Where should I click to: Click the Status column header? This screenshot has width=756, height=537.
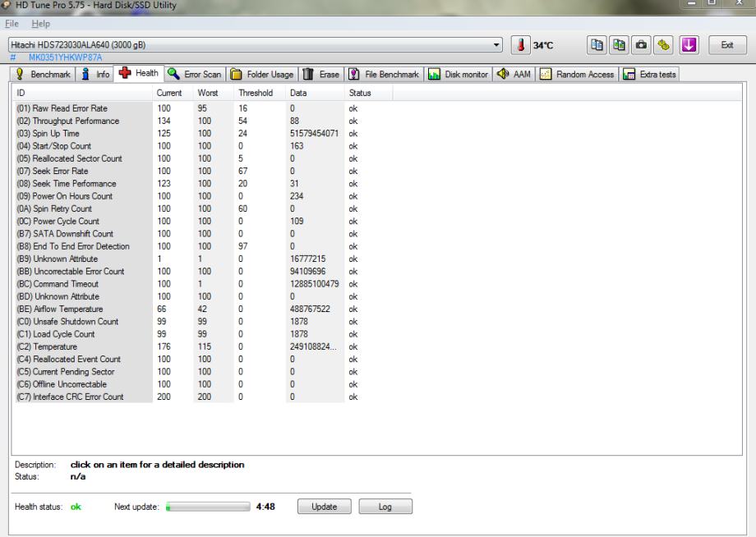coord(368,93)
